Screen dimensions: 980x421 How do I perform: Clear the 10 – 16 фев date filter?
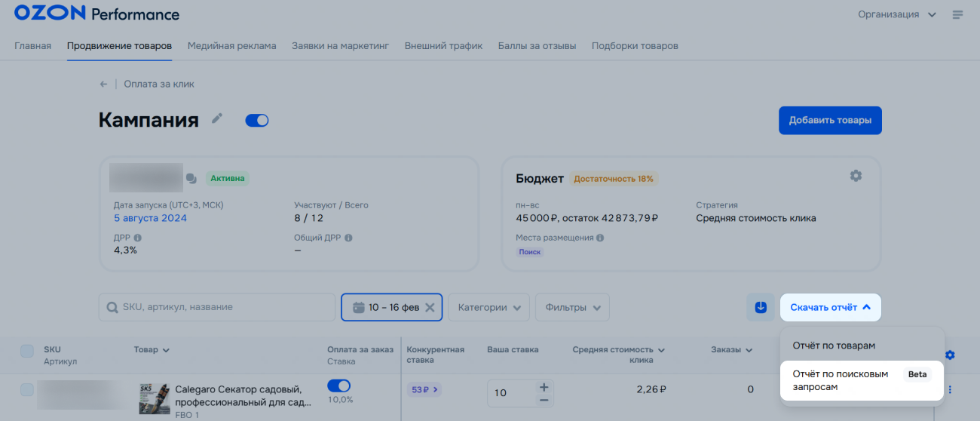coord(430,307)
